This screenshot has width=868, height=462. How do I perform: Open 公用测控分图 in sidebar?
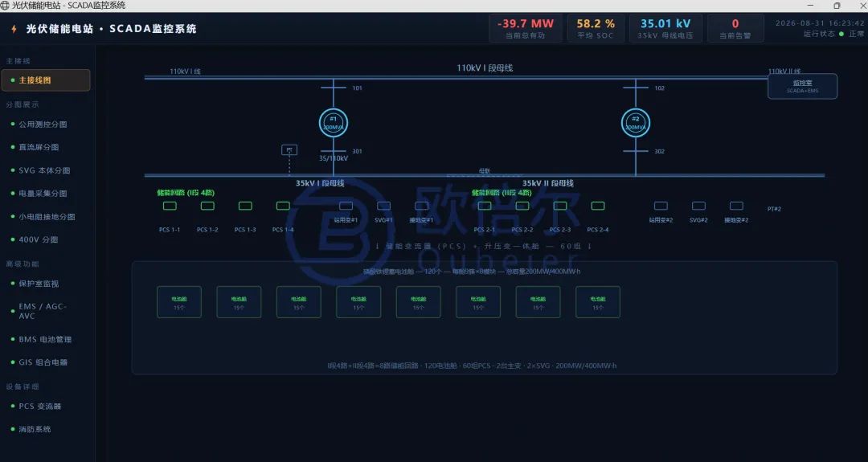tap(46, 125)
